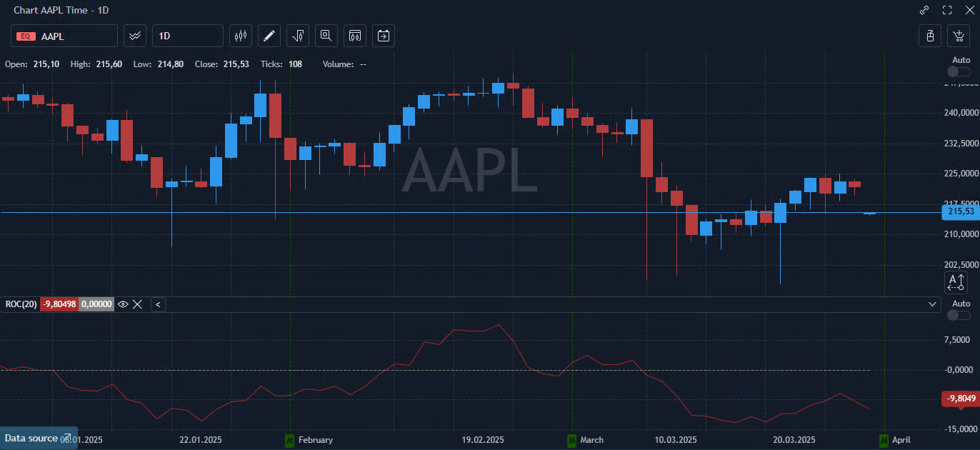Toggle the Auto scale switch for price chart

coord(958,71)
